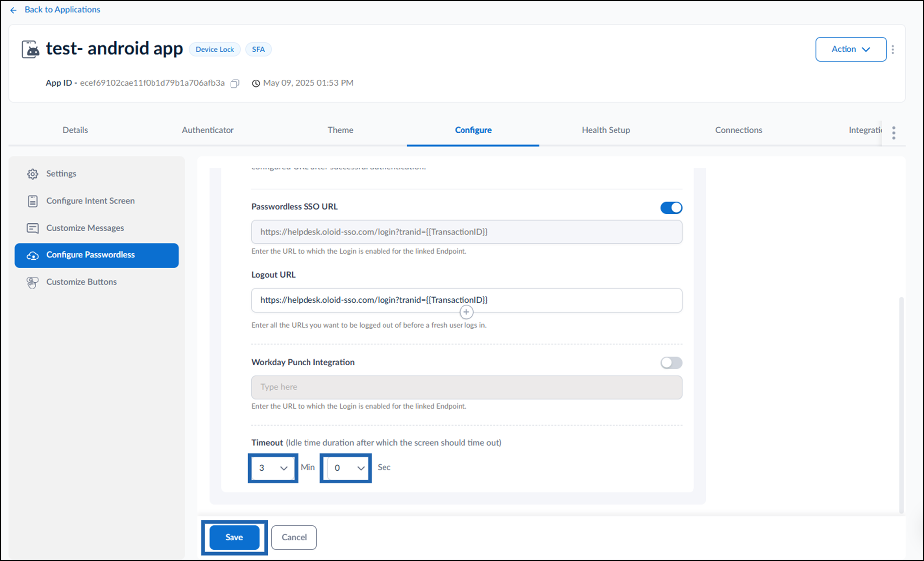Open the more options kebab beside Action
Screen dimensions: 924x561
coord(893,49)
